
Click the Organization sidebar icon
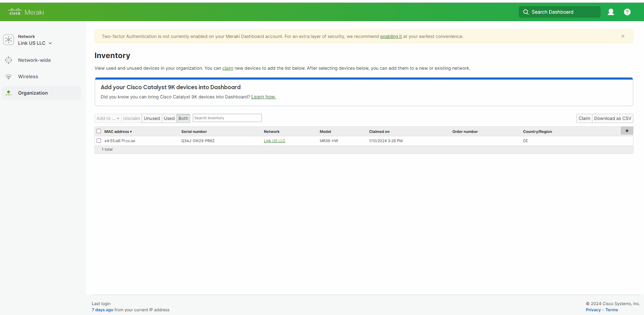tap(9, 93)
